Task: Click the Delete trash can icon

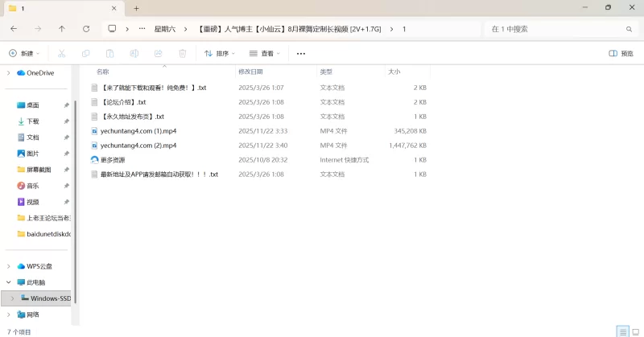Action: 182,54
